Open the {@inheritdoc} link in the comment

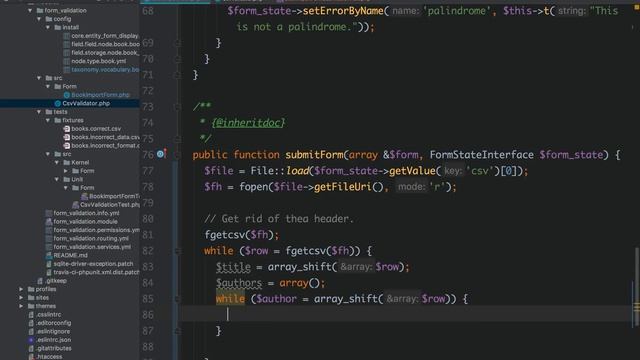[248, 122]
